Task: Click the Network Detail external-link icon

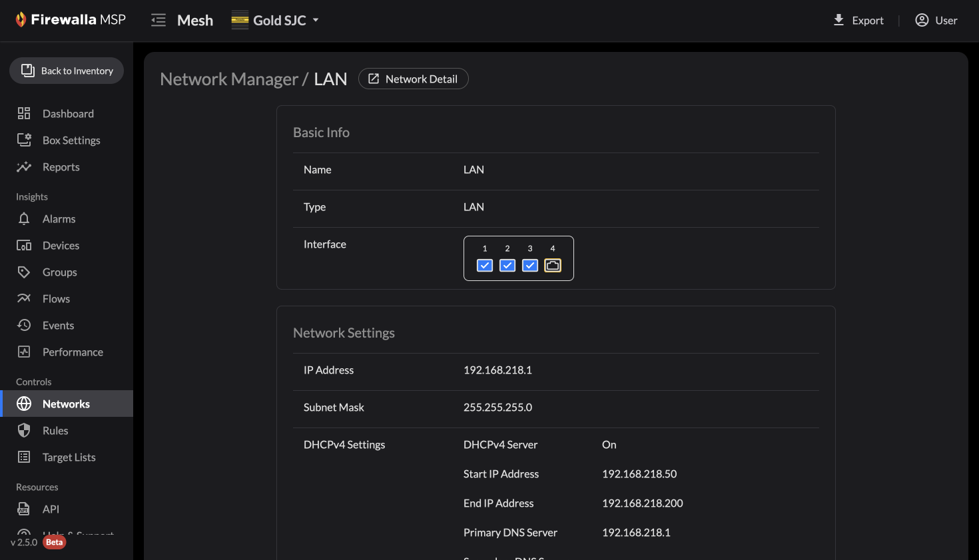Action: point(374,79)
